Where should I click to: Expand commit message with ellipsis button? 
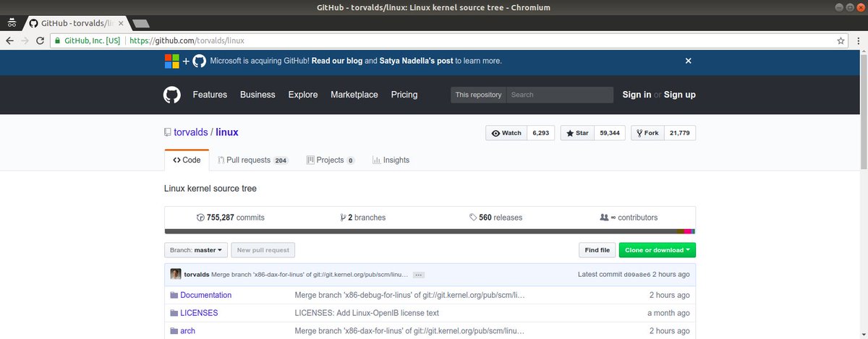coord(419,275)
